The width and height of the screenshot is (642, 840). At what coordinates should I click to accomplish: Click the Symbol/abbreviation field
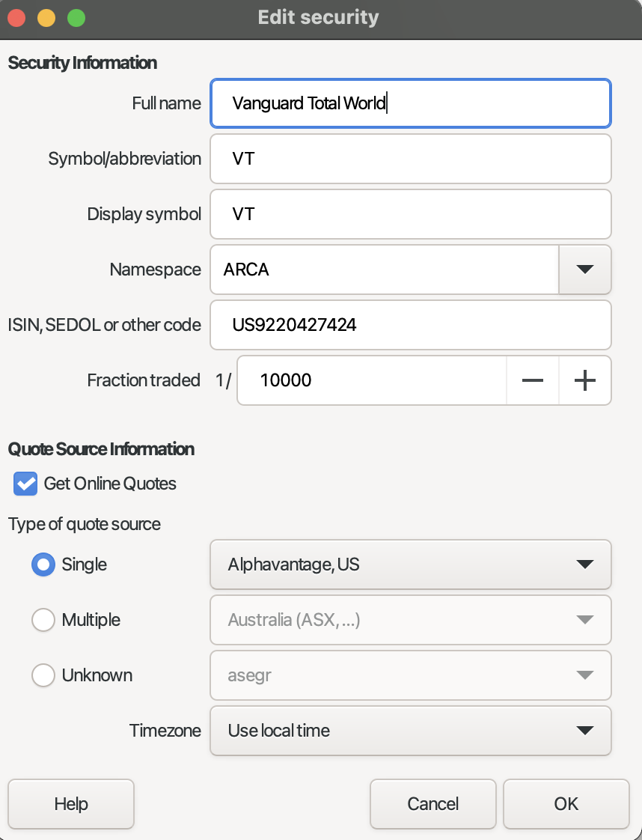[411, 159]
